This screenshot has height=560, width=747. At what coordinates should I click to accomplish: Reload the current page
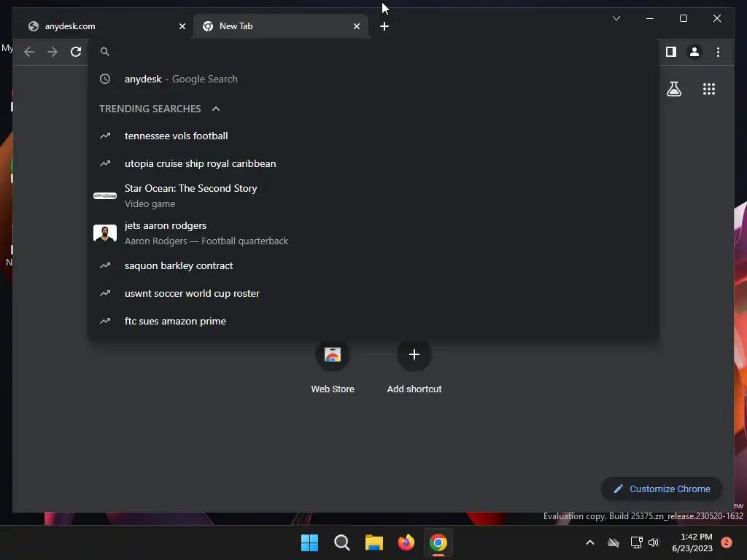tap(76, 52)
